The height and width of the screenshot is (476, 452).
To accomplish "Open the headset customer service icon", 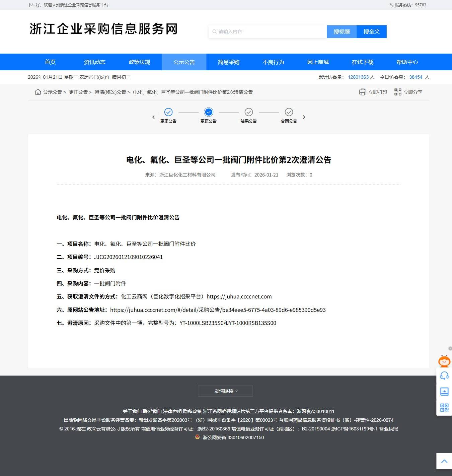I will tap(444, 376).
